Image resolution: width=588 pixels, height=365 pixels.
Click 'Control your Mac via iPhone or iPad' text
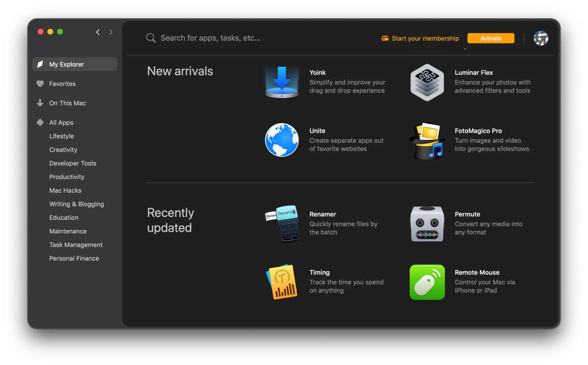tap(485, 286)
